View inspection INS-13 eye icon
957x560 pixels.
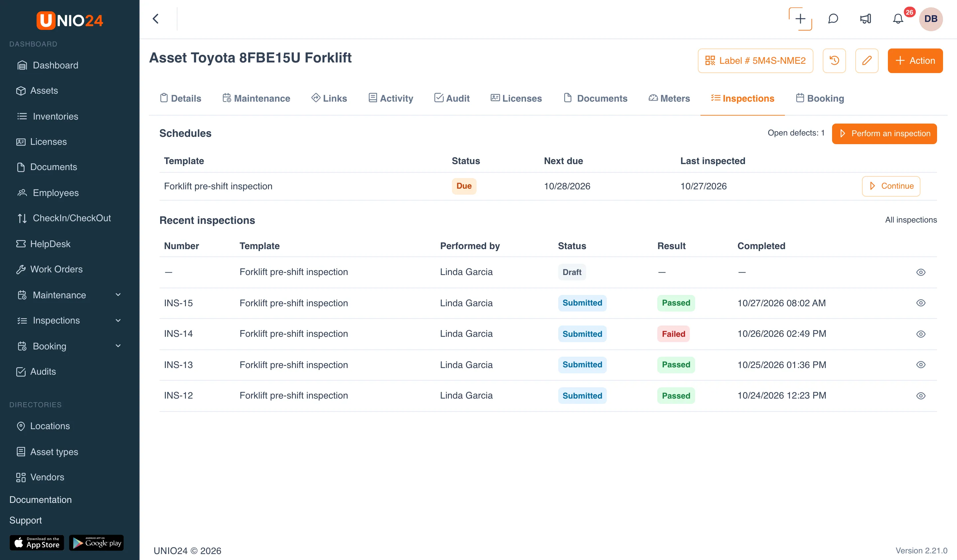click(x=920, y=364)
